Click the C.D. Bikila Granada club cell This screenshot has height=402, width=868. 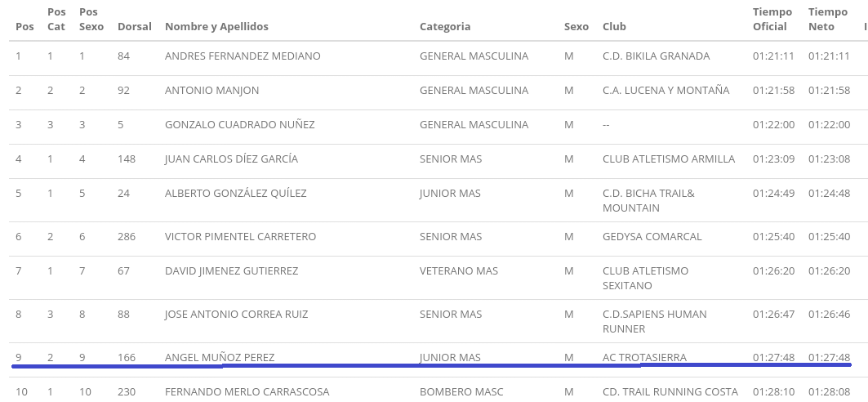(656, 56)
